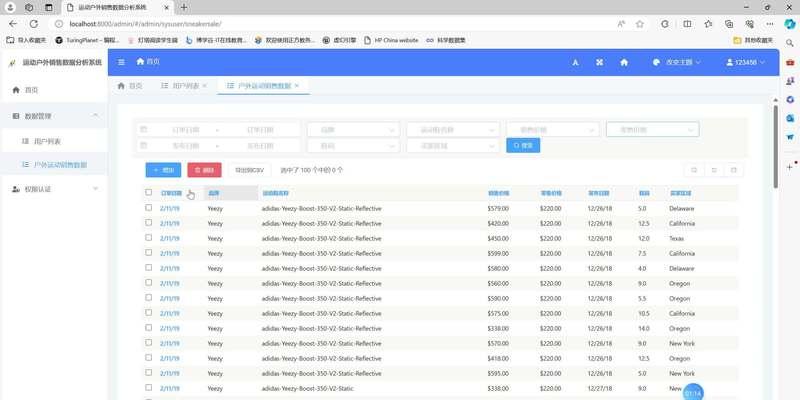
Task: Collapse the 数据管理 sidebar group
Action: 54,116
